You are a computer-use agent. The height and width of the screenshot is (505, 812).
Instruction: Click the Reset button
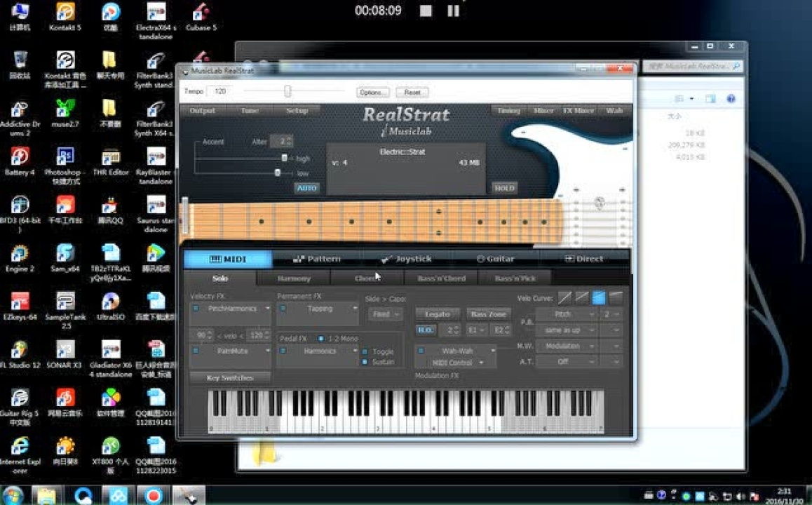tap(412, 92)
